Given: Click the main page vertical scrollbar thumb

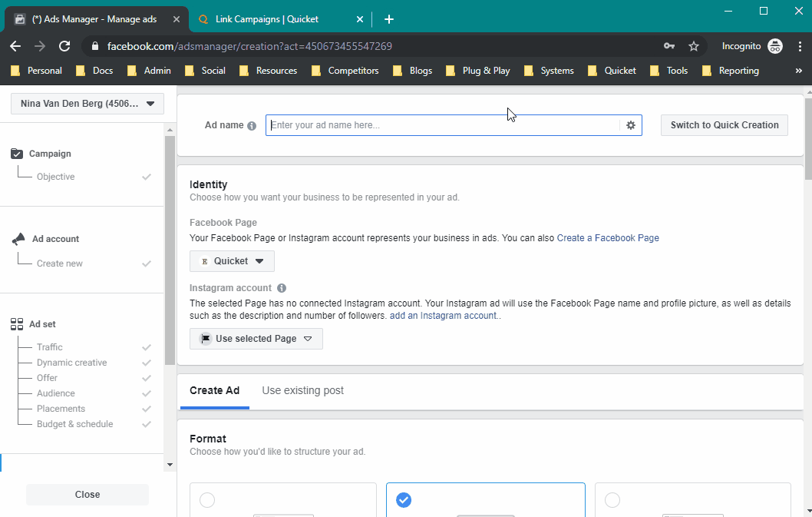Looking at the screenshot, I should tap(808, 139).
